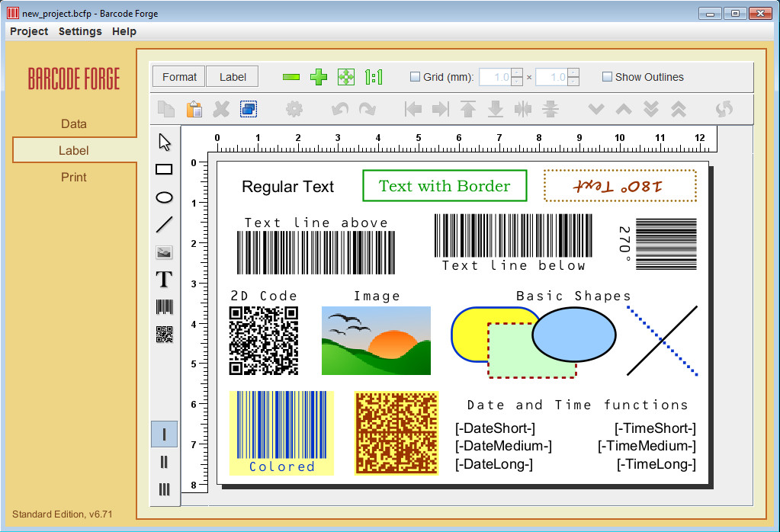This screenshot has width=780, height=532.
Task: Zoom out with the green minus icon
Action: 291,77
